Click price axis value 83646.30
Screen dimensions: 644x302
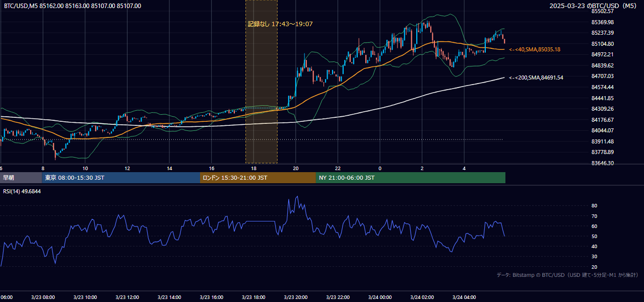(x=602, y=163)
